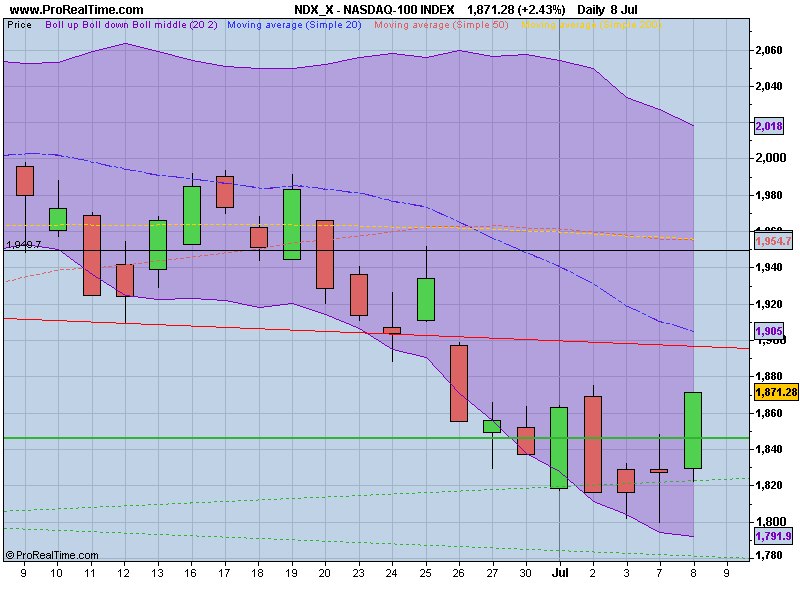800x600 pixels.
Task: Select the Moving average (Simple 200) legend
Action: tap(591, 24)
